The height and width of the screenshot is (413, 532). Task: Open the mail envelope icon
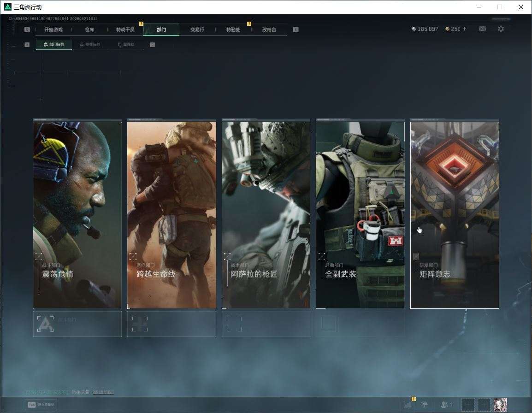(x=483, y=29)
